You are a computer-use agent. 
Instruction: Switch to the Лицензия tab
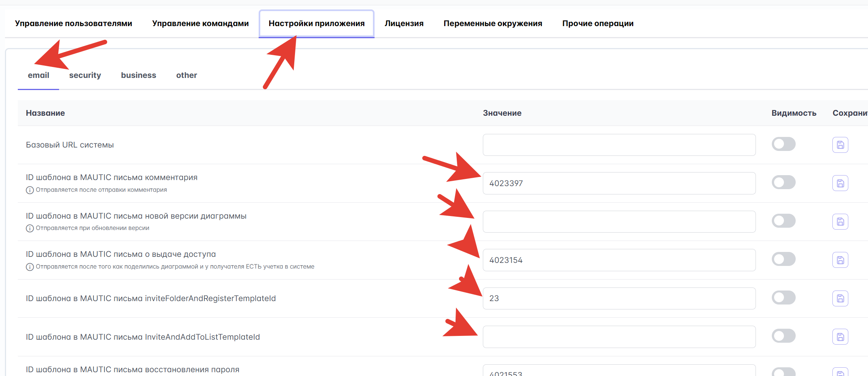[x=404, y=23]
